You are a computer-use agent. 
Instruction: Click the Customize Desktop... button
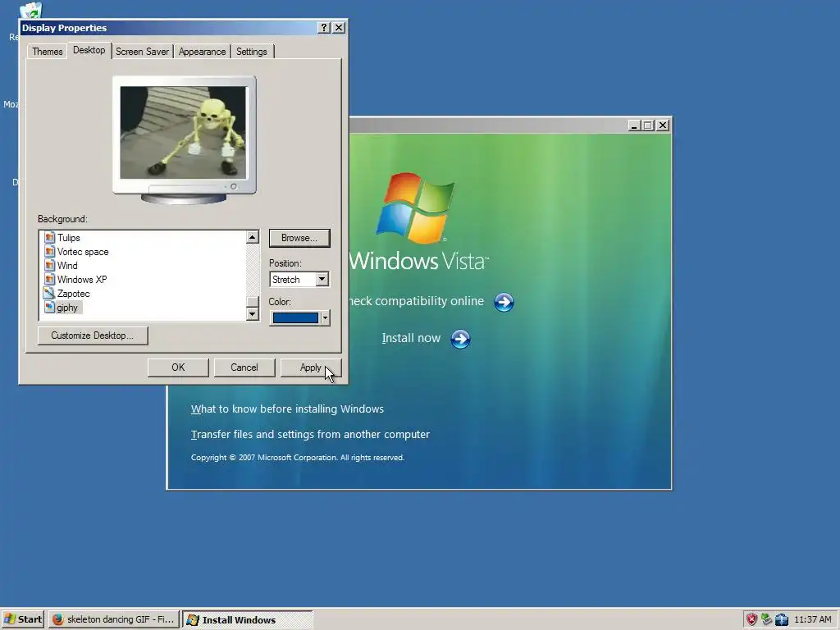point(92,336)
